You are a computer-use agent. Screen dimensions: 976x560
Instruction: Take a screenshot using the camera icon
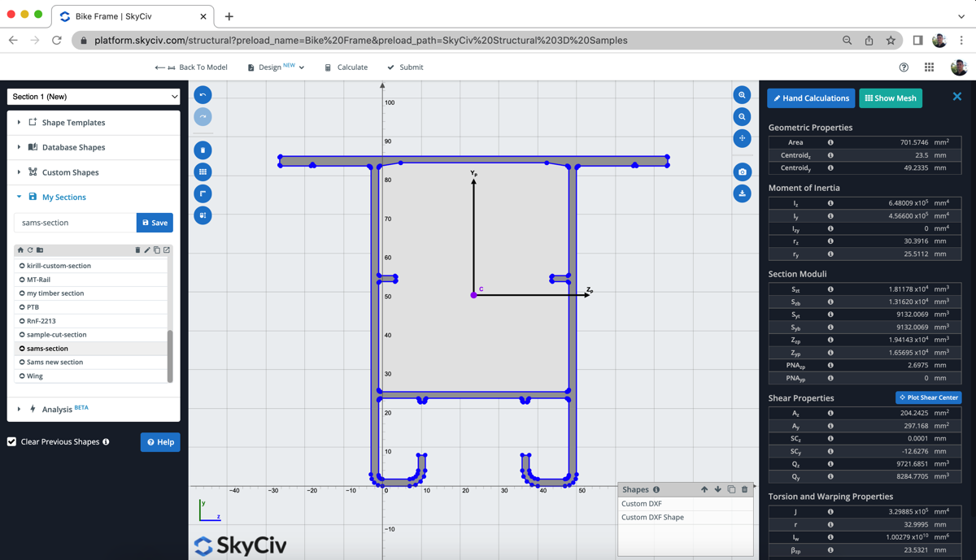pyautogui.click(x=742, y=171)
